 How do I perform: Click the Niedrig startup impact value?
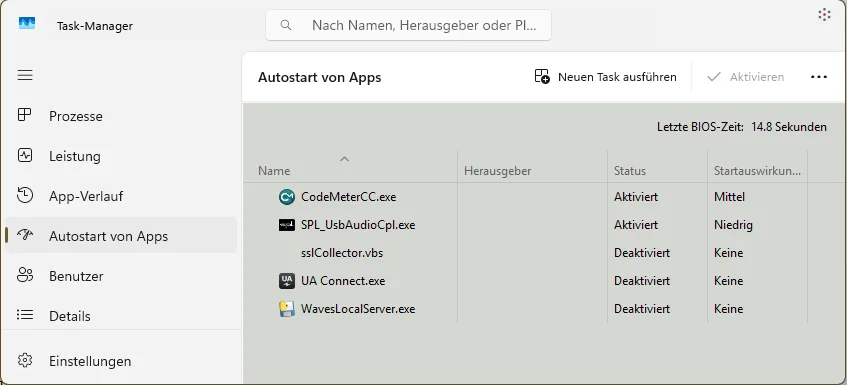coord(733,225)
